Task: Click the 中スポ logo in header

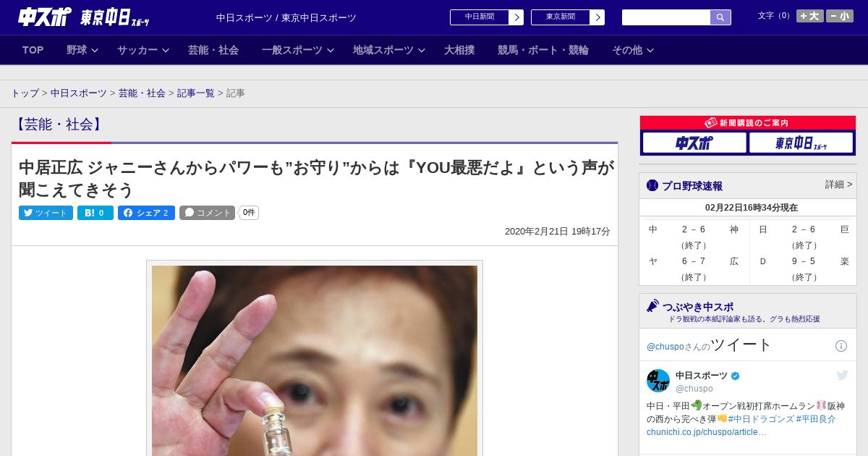Action: [x=43, y=17]
